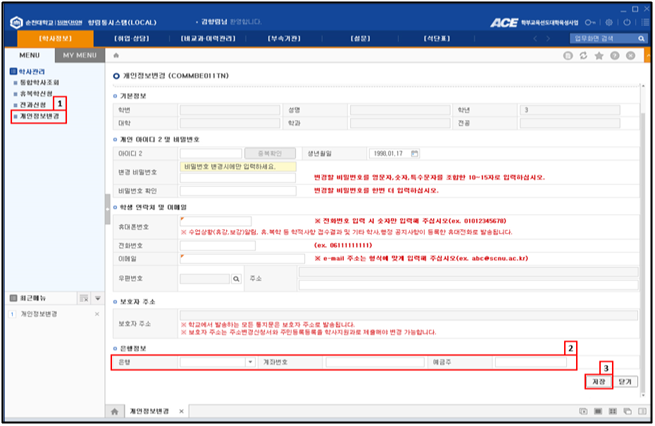Expand the 은행 bank dropdown
This screenshot has height=426, width=655.
pyautogui.click(x=249, y=362)
